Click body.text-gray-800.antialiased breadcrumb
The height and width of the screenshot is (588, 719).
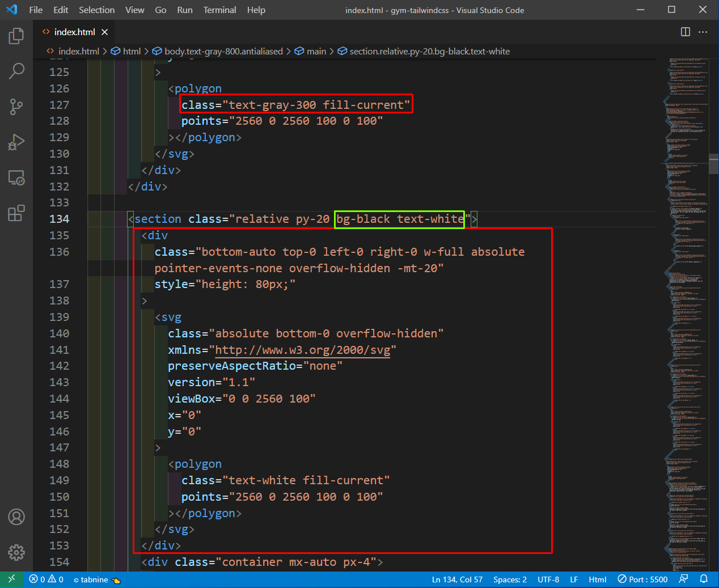coord(218,52)
